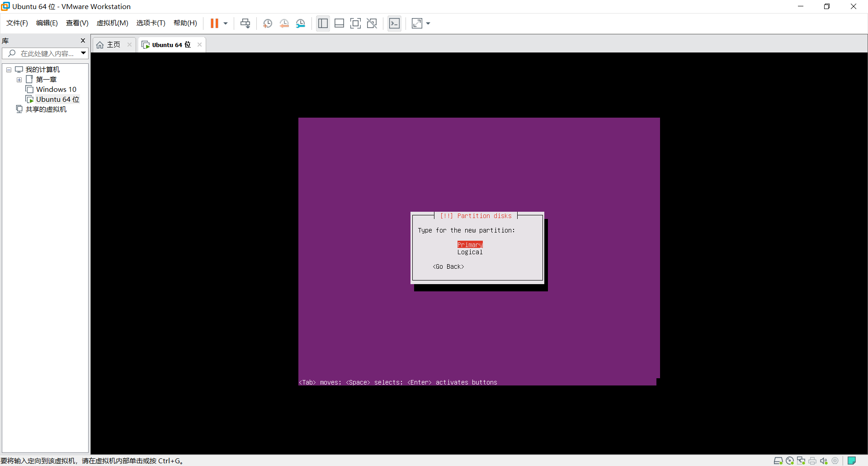Select the 第一章 folder
The image size is (868, 466).
pyautogui.click(x=46, y=80)
